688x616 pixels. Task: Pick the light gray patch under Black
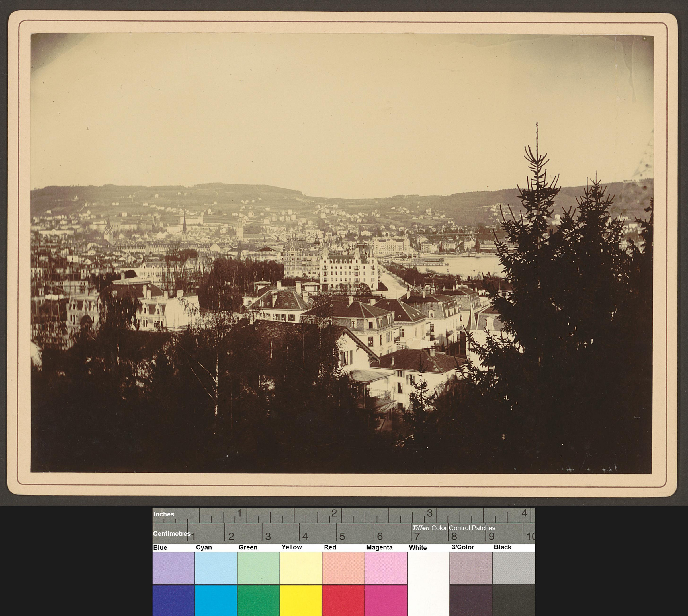click(x=514, y=568)
